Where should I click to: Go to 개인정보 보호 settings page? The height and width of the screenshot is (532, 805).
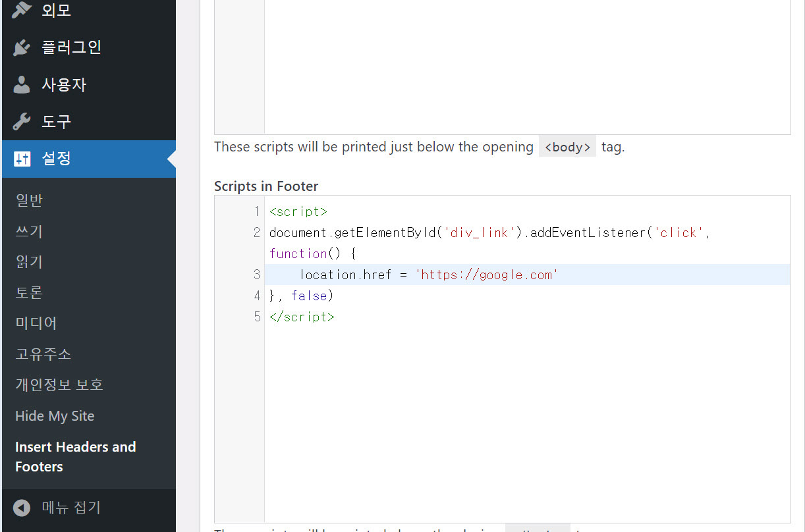(x=59, y=385)
